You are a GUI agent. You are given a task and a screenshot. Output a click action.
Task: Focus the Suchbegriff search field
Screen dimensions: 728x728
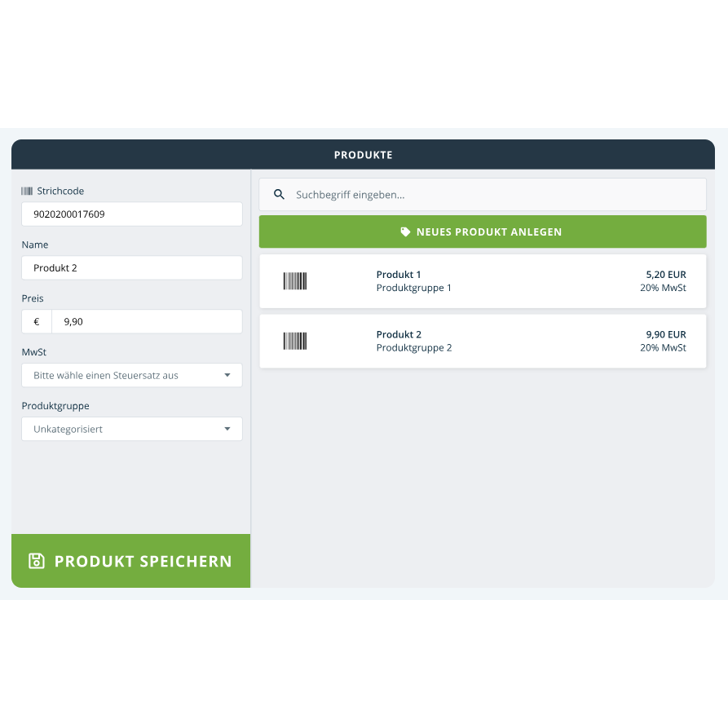click(489, 195)
